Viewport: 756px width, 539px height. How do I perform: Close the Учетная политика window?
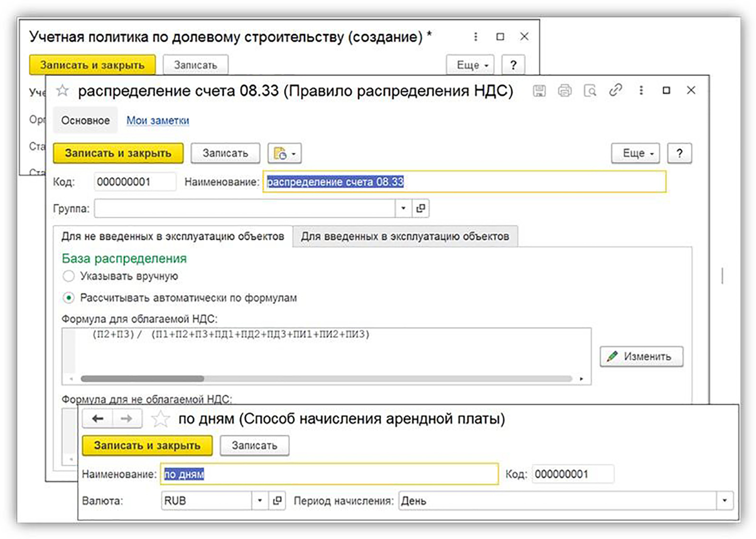(x=524, y=37)
